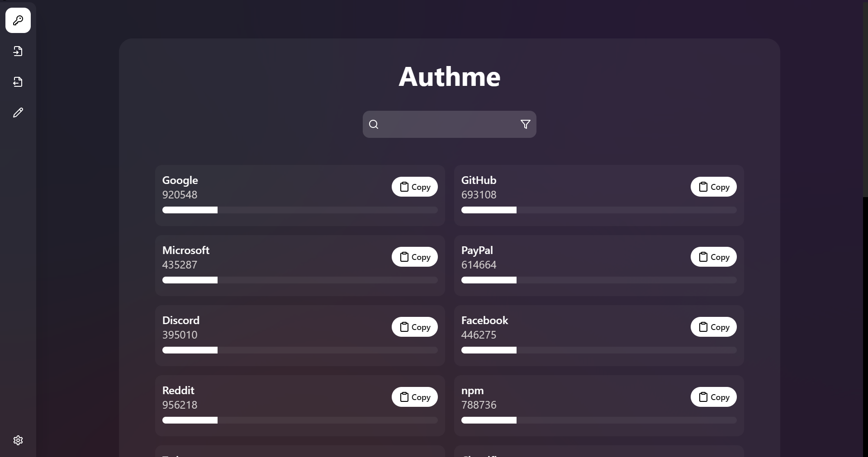Image resolution: width=868 pixels, height=457 pixels.
Task: Select the PayPal code 614664
Action: (x=479, y=265)
